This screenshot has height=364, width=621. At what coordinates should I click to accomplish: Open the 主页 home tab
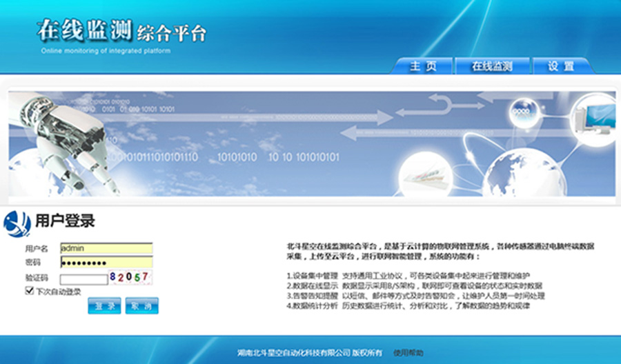pyautogui.click(x=423, y=66)
